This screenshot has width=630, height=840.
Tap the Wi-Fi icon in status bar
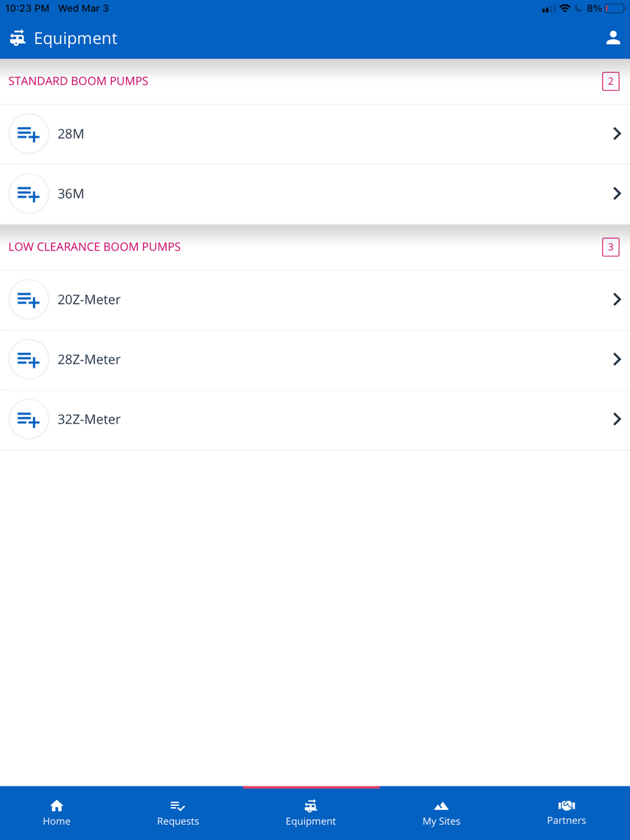[x=565, y=8]
